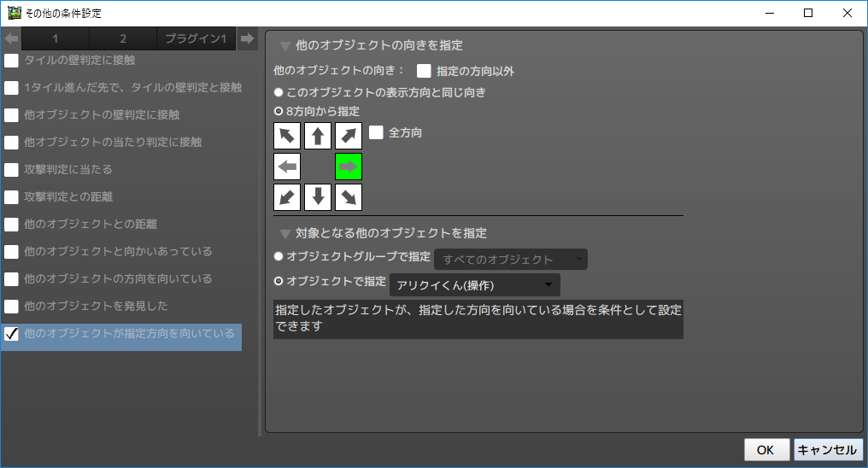The width and height of the screenshot is (868, 468).
Task: Click the green highlighted right direction arrow
Action: 349,167
